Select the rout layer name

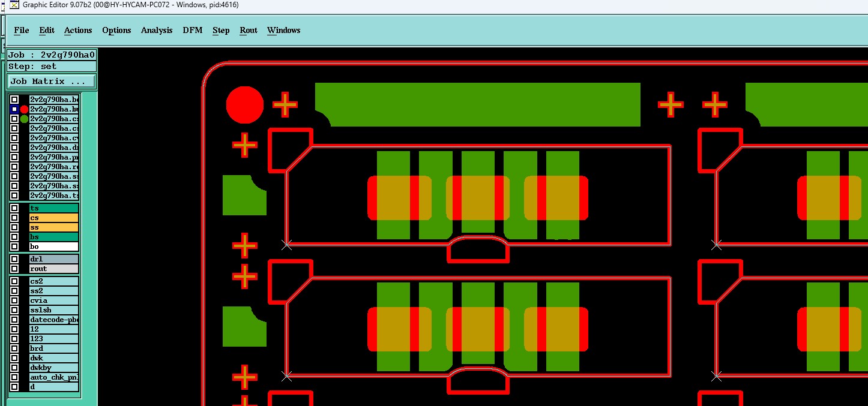53,269
